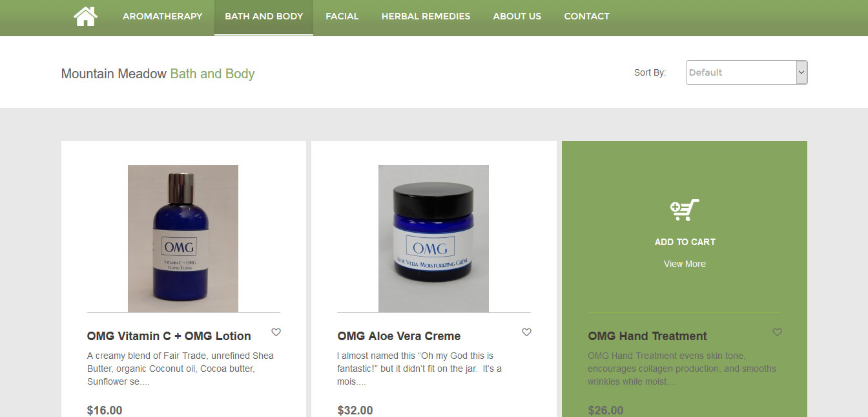This screenshot has width=868, height=417.
Task: Open the Sort By dropdown arrow
Action: (x=801, y=72)
